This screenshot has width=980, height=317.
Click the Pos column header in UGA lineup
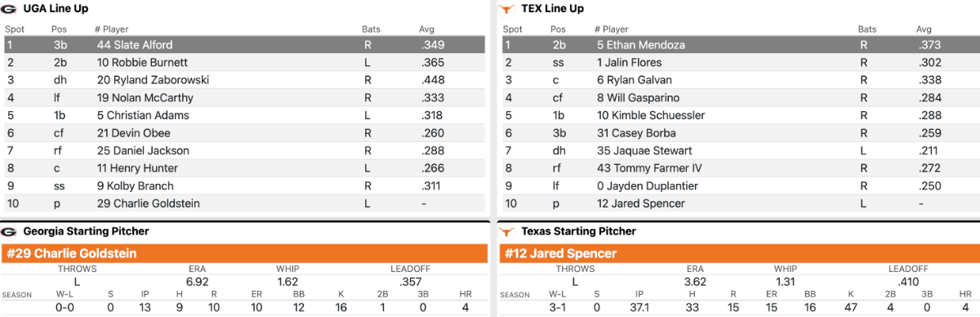60,29
